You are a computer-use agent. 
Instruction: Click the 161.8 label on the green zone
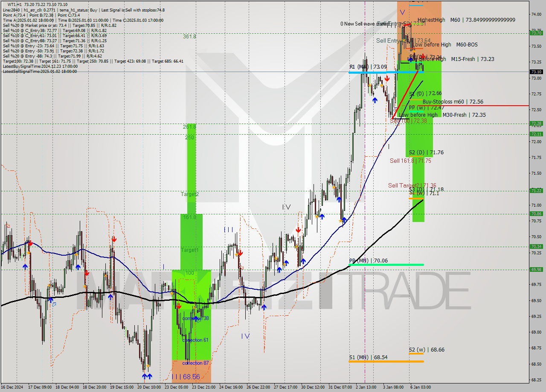pyautogui.click(x=189, y=217)
